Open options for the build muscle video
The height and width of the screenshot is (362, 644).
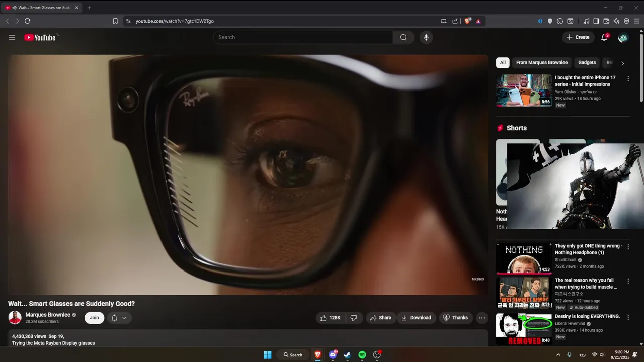(628, 281)
